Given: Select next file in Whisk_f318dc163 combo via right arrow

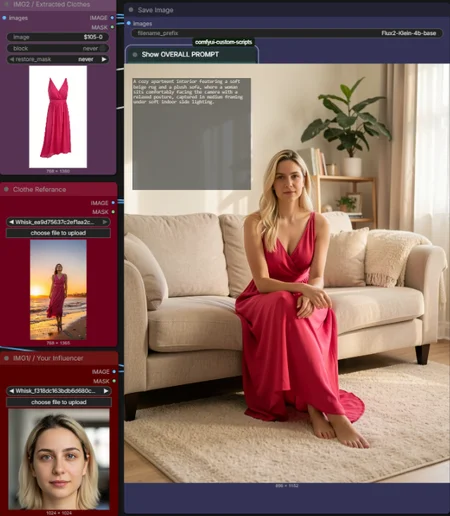Looking at the screenshot, I should pos(106,391).
